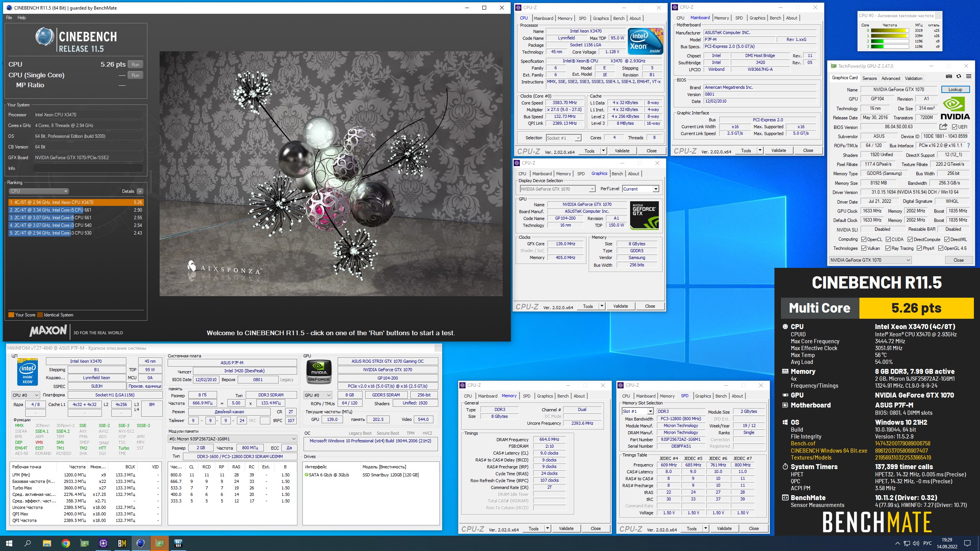Select the Intel Xeon X3470 ranking entry
The image size is (980, 551).
coord(76,202)
